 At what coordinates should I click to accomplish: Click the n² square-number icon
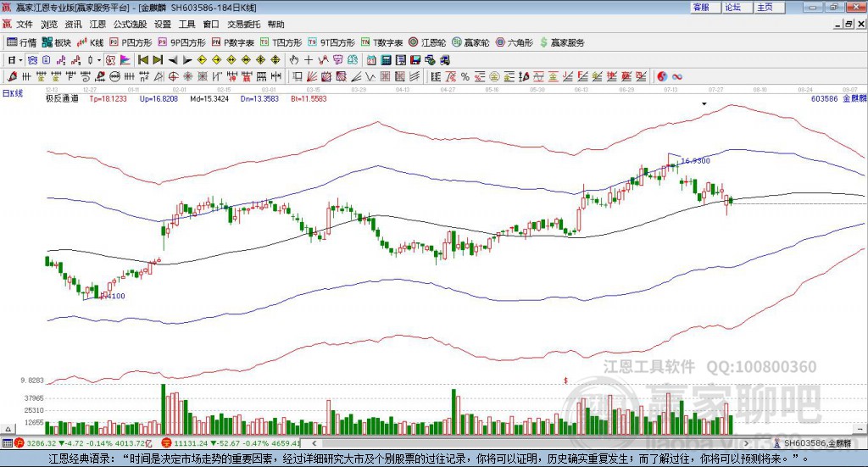pyautogui.click(x=144, y=77)
